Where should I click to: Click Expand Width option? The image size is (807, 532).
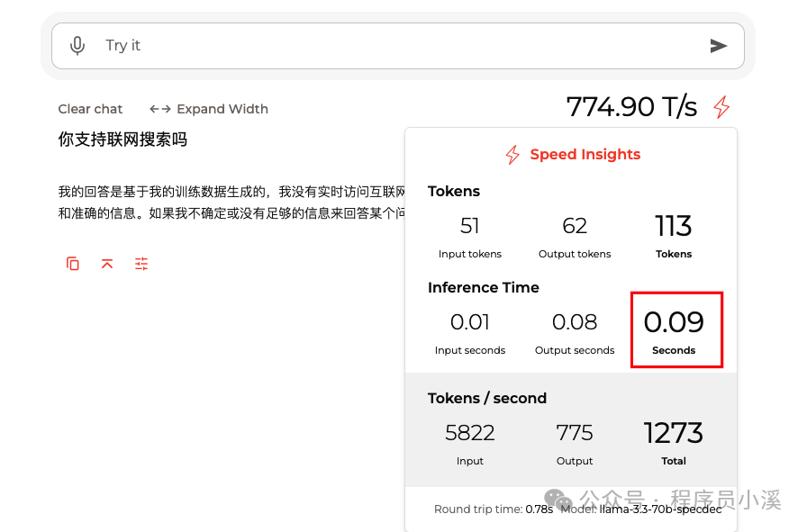point(209,109)
